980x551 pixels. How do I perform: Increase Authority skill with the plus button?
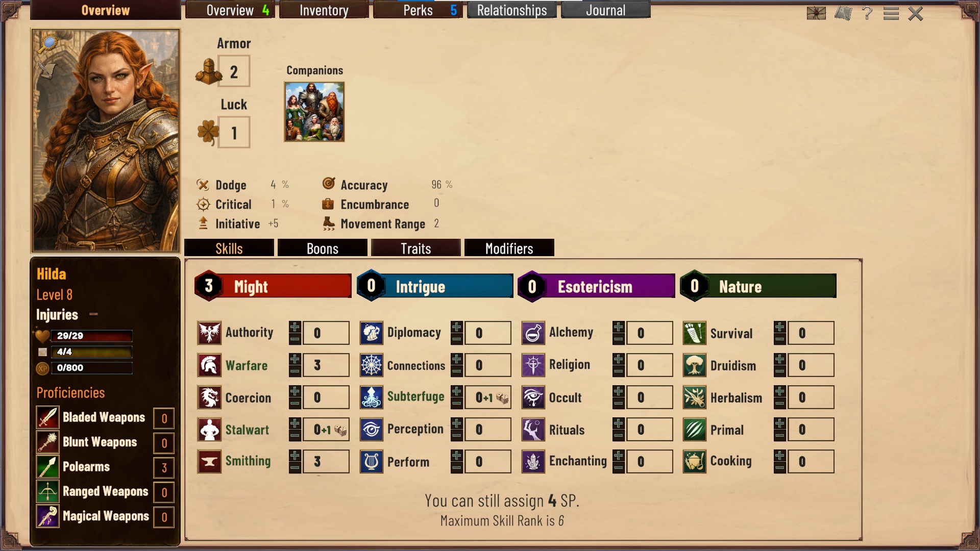(x=295, y=327)
